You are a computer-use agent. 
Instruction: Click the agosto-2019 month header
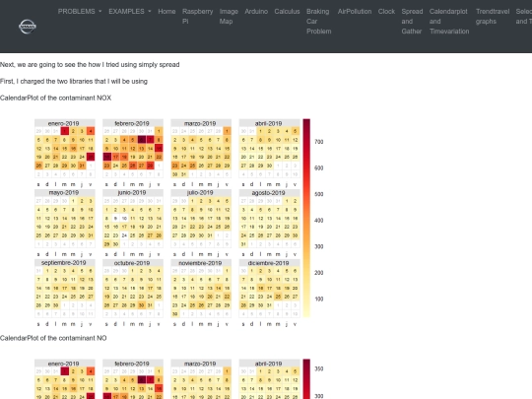(x=269, y=193)
